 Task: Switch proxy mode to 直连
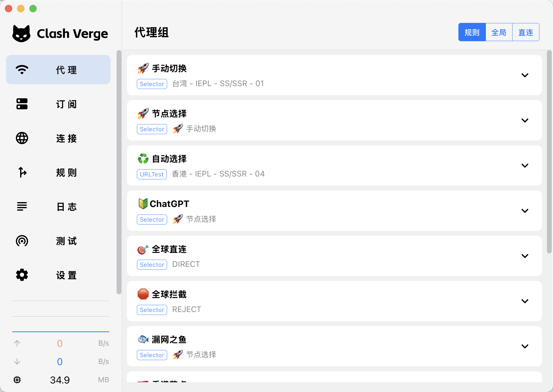click(526, 32)
